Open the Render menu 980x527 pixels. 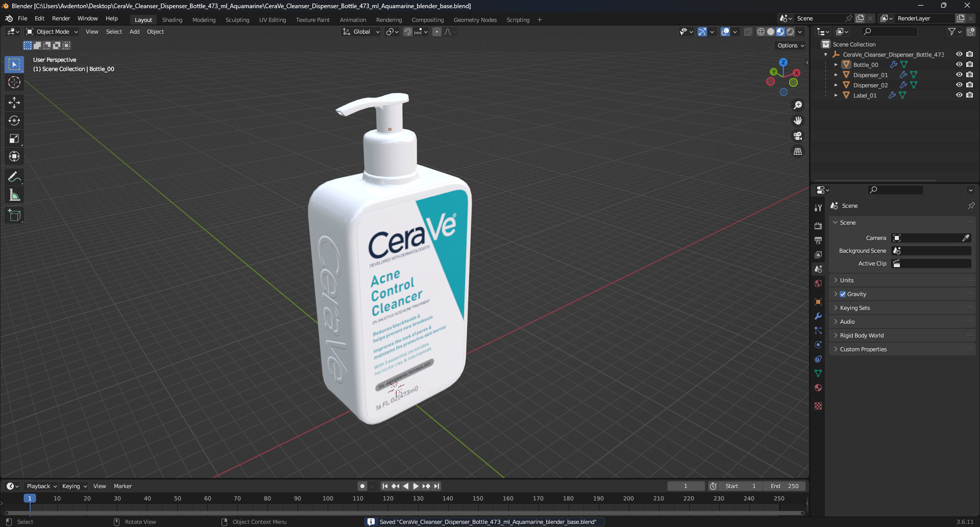click(x=61, y=18)
